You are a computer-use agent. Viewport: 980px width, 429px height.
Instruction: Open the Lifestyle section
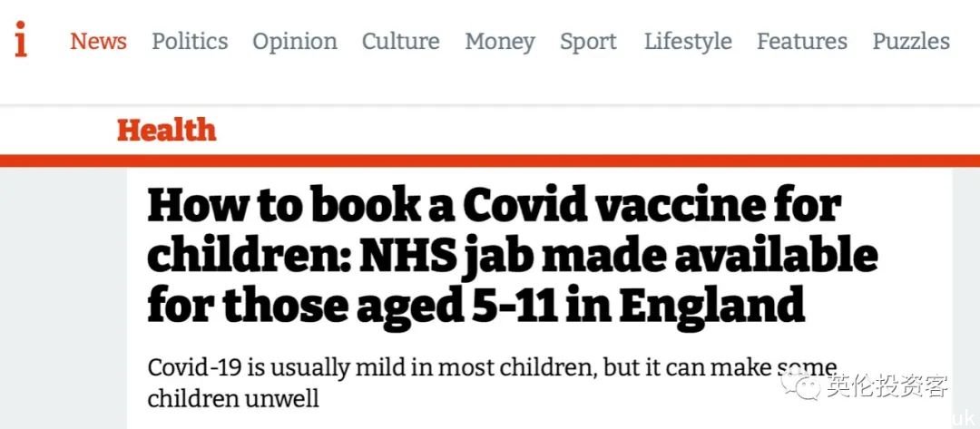click(688, 42)
